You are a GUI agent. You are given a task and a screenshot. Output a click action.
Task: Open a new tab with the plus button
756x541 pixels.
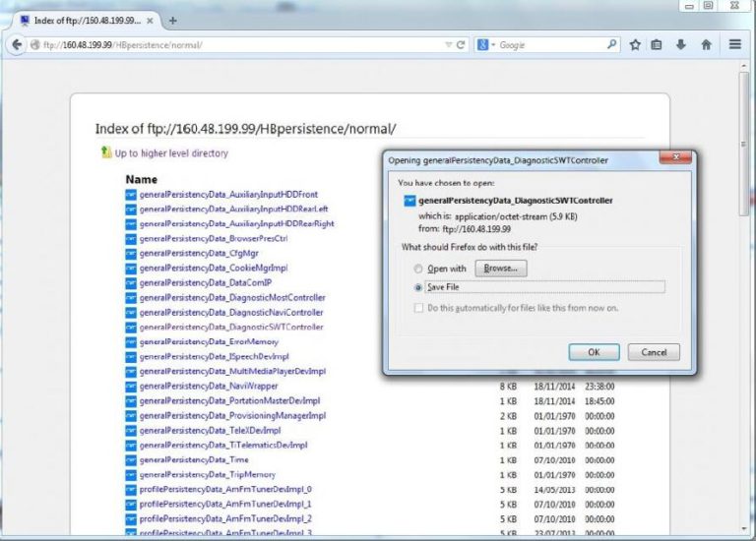pyautogui.click(x=172, y=20)
